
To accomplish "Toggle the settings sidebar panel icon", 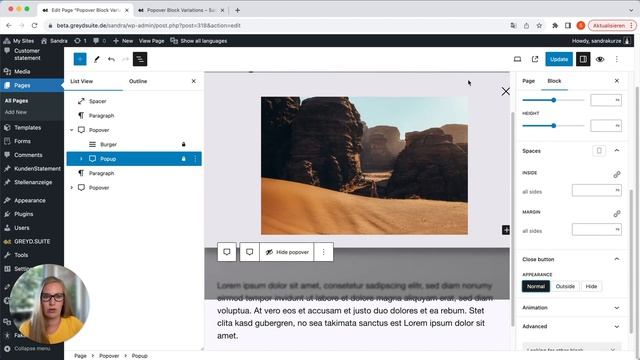I will pyautogui.click(x=583, y=59).
